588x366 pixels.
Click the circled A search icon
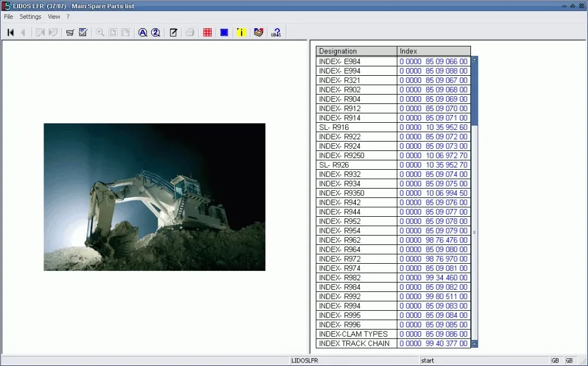coord(143,32)
